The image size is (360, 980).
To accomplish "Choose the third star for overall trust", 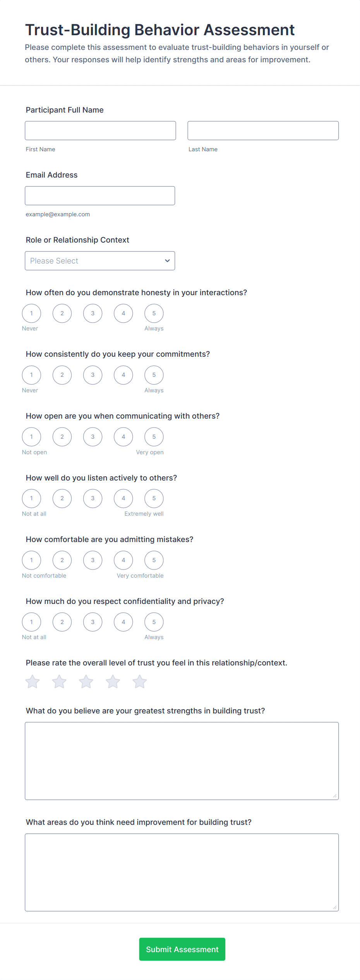I will tap(86, 682).
